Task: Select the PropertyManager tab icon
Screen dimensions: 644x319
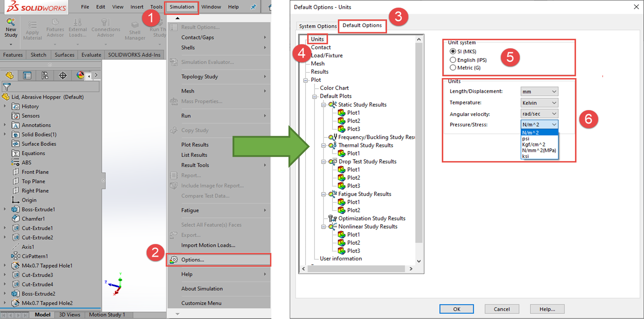Action: point(27,75)
